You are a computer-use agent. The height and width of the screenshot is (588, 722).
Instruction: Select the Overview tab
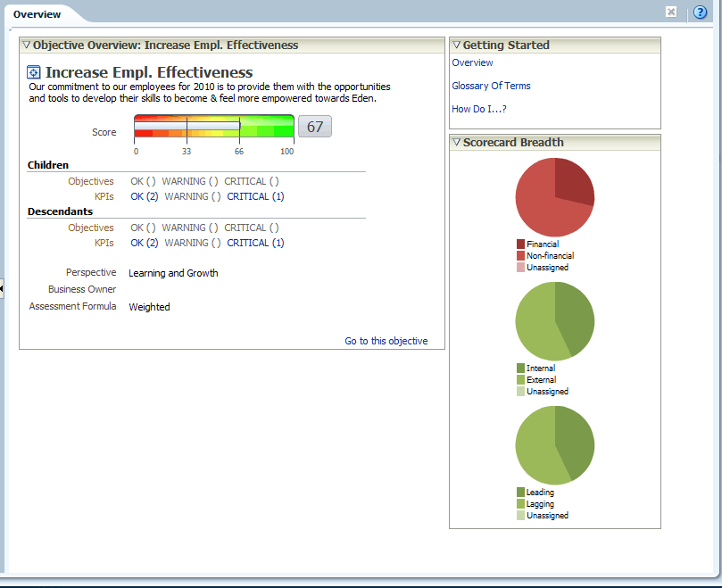pos(37,14)
